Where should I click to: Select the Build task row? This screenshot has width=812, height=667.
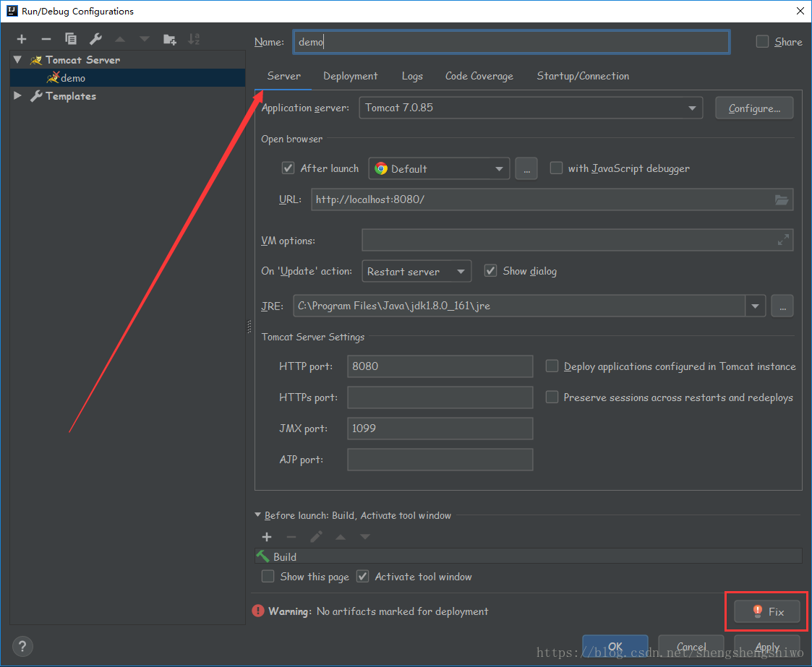[529, 556]
